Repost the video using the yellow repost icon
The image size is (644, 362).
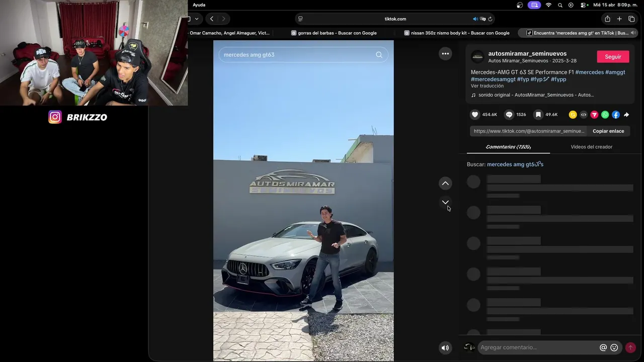pyautogui.click(x=573, y=115)
